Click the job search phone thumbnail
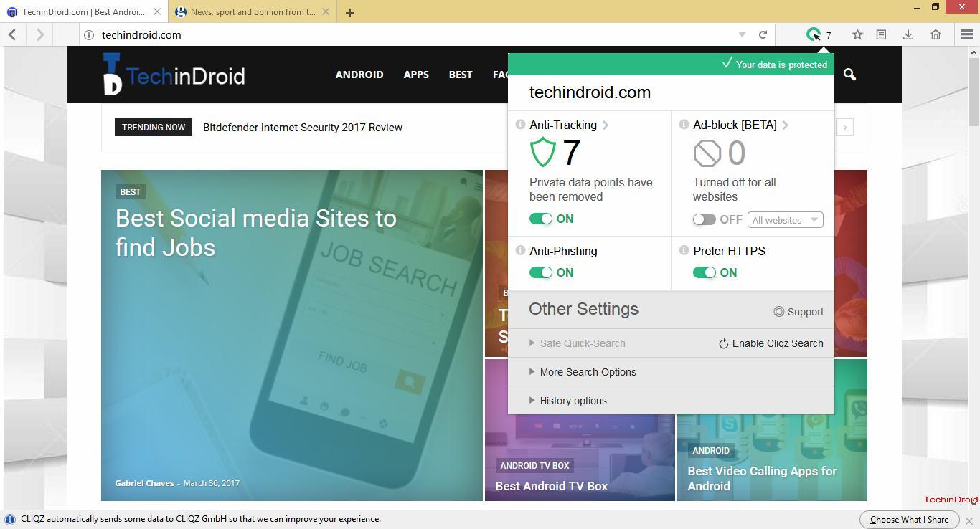980x529 pixels. [x=292, y=335]
